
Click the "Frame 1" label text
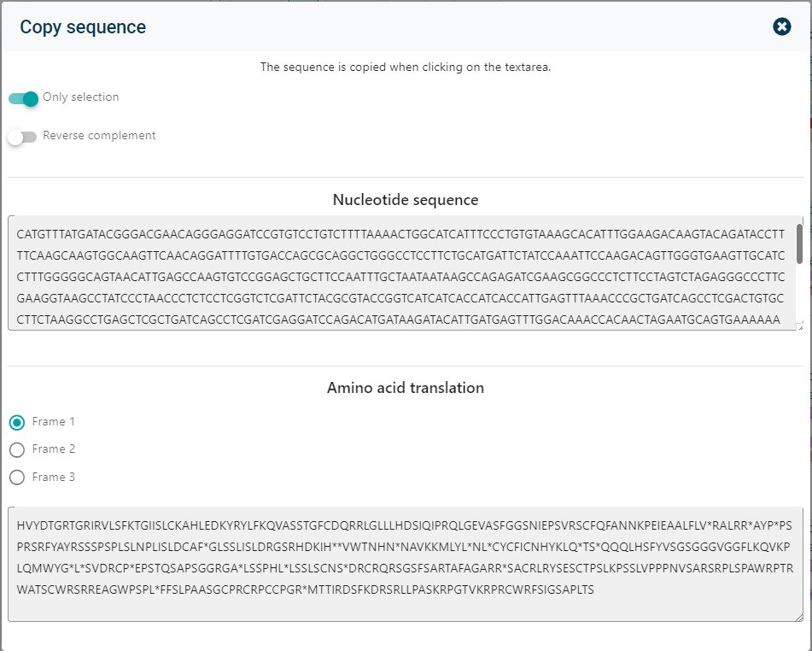54,422
